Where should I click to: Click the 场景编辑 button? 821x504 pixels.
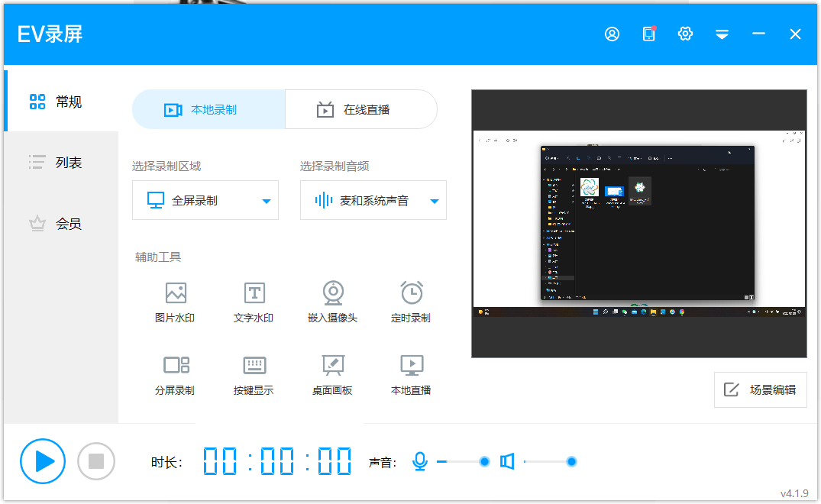760,389
